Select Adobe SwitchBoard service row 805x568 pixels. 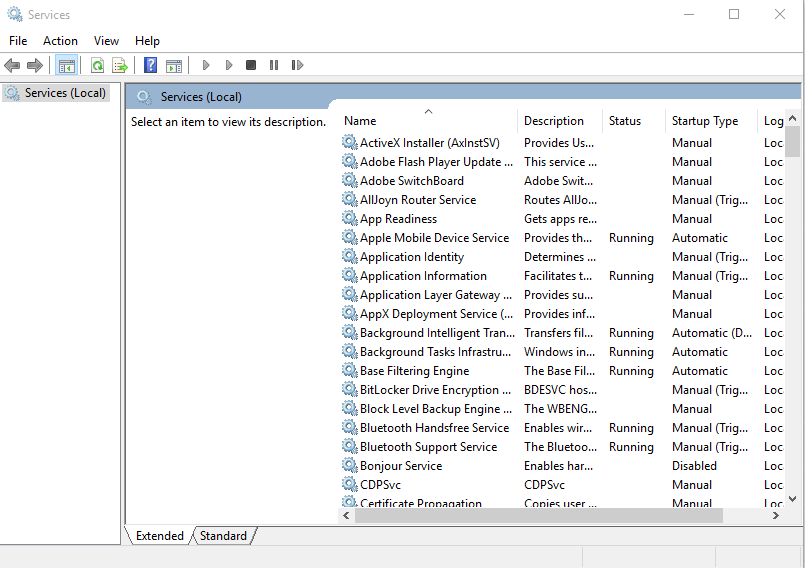point(562,181)
